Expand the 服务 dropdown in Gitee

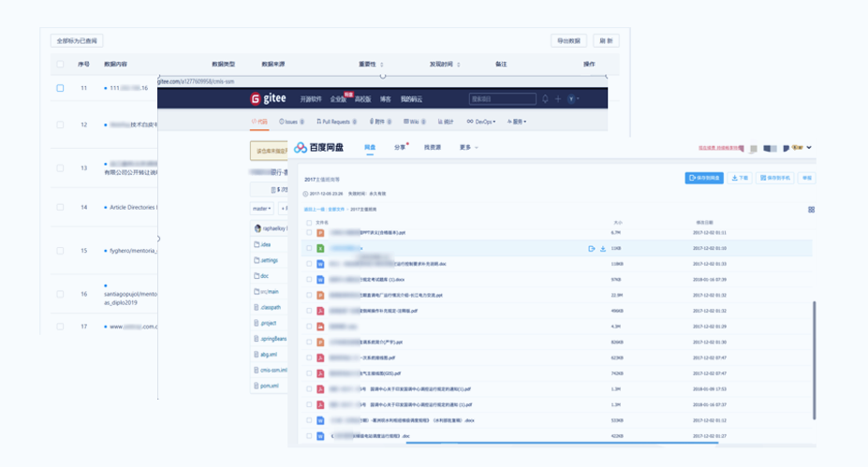tap(517, 121)
